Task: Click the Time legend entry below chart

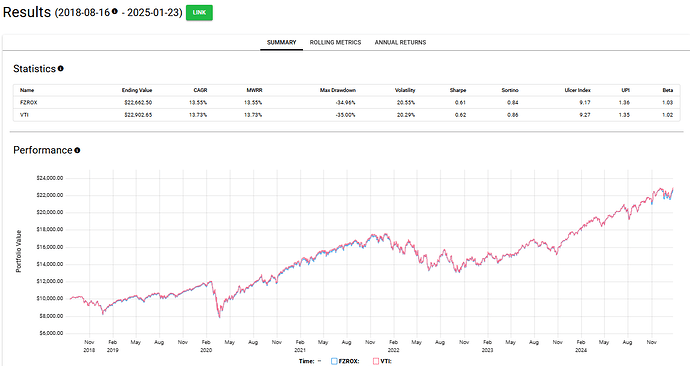Action: point(310,361)
